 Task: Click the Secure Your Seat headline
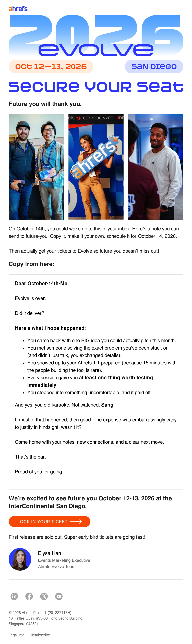coord(96,87)
